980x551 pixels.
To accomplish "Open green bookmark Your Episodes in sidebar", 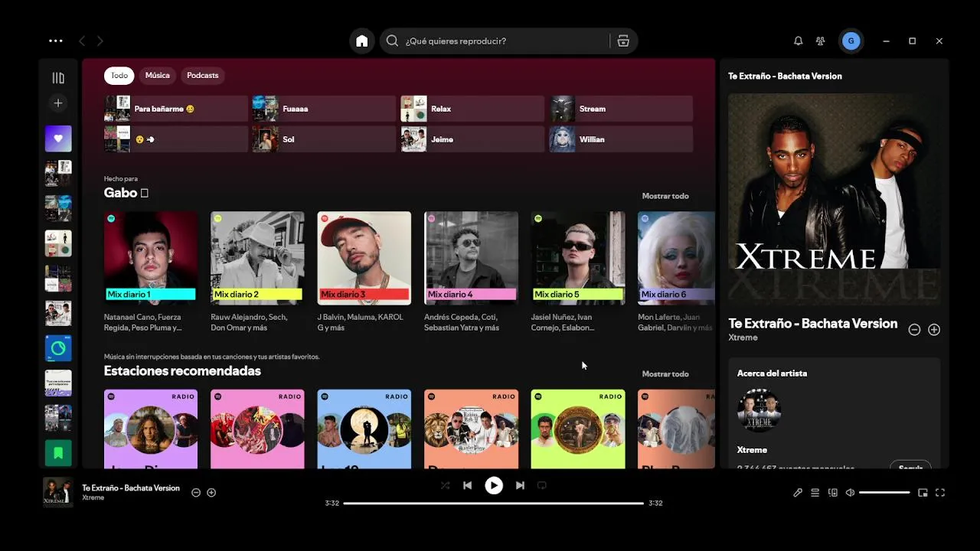I will 58,453.
